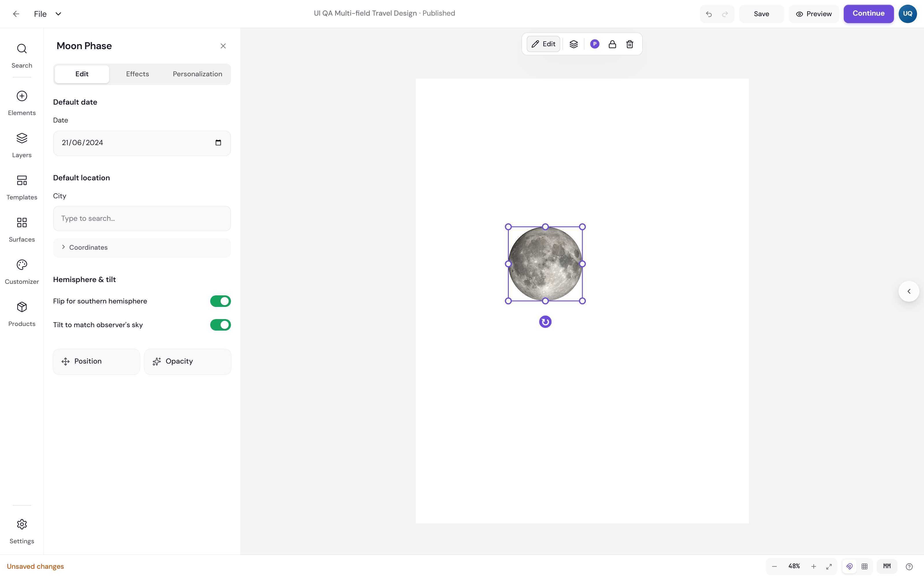The image size is (924, 578).
Task: Open the Layers sidebar panel
Action: pyautogui.click(x=22, y=145)
